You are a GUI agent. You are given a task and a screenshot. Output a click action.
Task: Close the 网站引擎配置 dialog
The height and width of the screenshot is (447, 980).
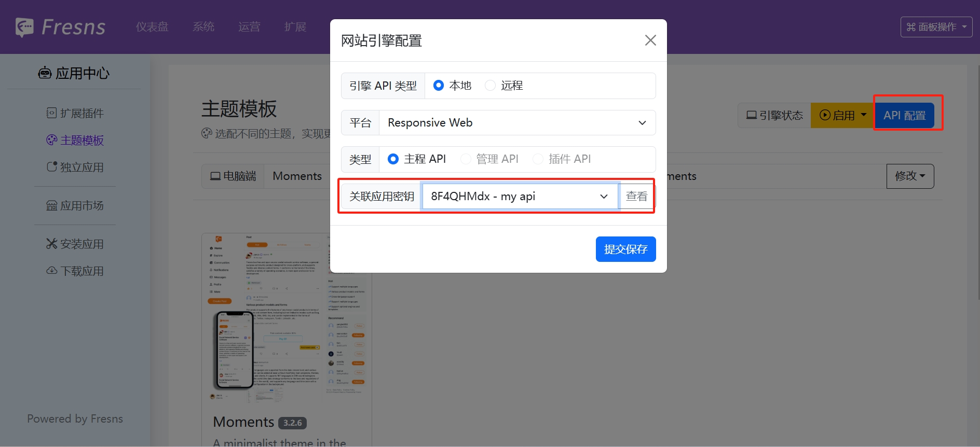(x=650, y=40)
